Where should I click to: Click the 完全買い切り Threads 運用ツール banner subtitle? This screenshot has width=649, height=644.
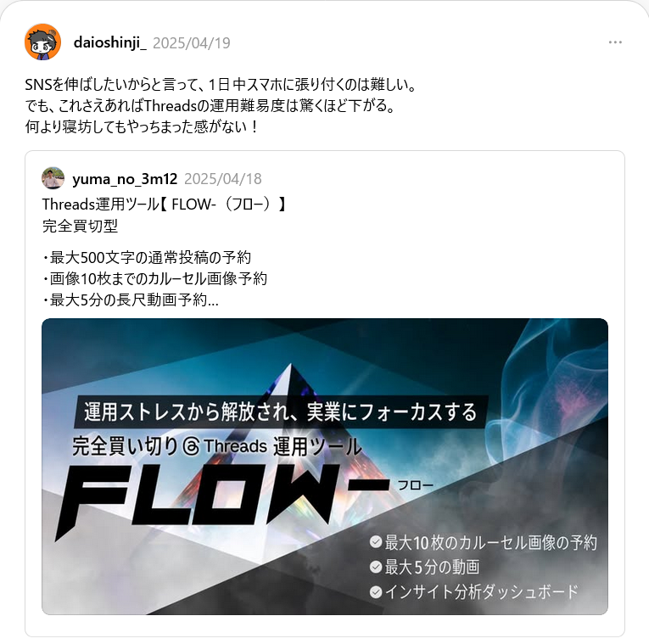click(217, 447)
